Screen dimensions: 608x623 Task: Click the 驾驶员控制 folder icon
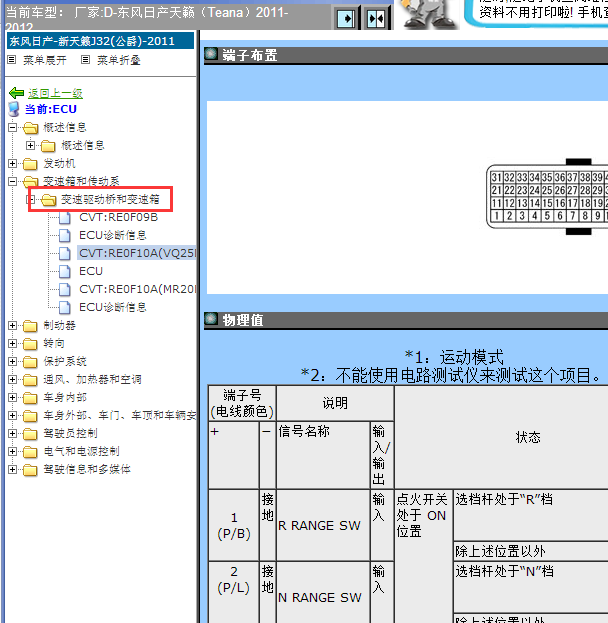[30, 434]
